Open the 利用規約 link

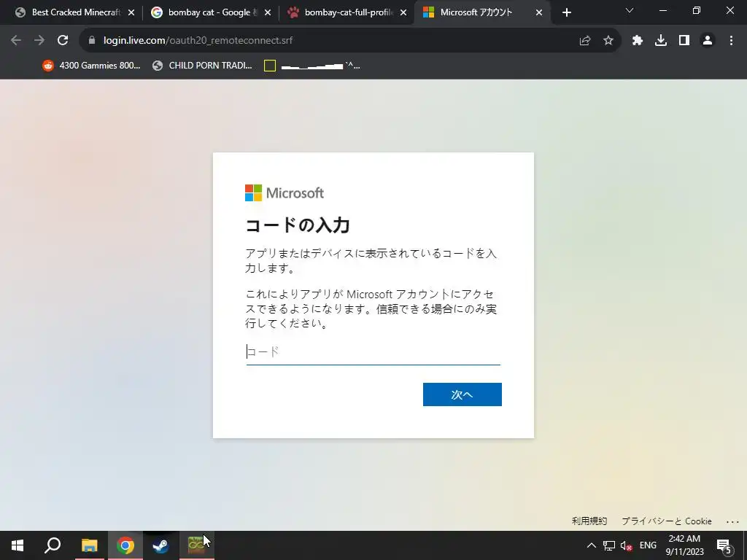589,521
